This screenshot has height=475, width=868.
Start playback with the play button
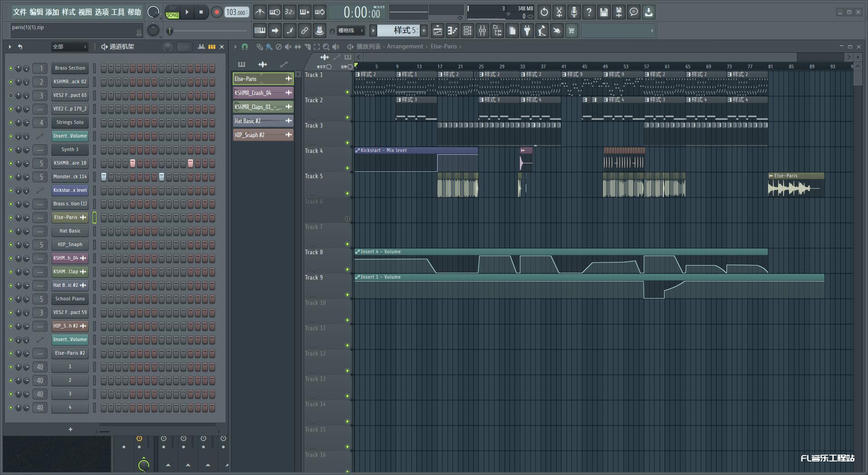click(187, 12)
